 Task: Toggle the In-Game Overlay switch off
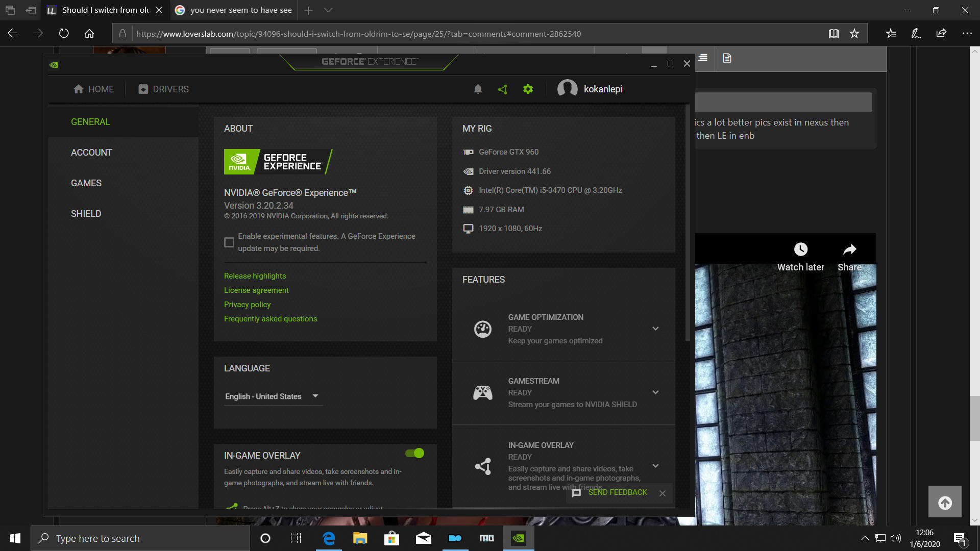(x=414, y=453)
